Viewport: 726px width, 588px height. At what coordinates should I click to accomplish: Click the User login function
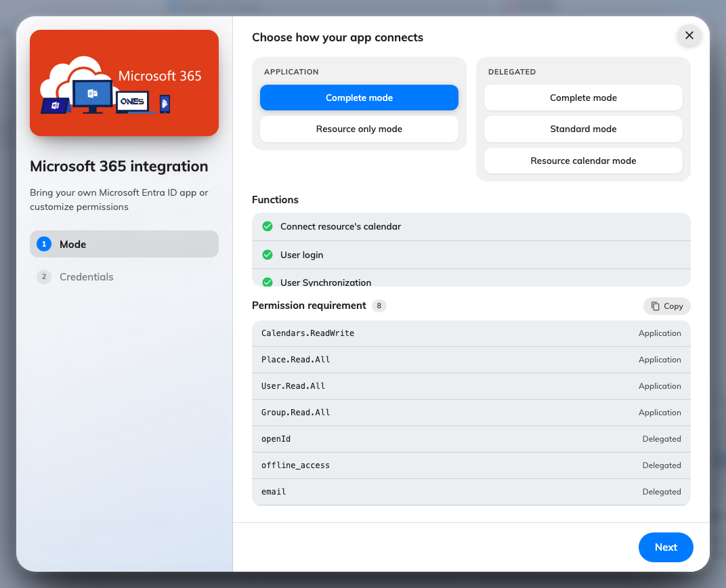(x=471, y=255)
